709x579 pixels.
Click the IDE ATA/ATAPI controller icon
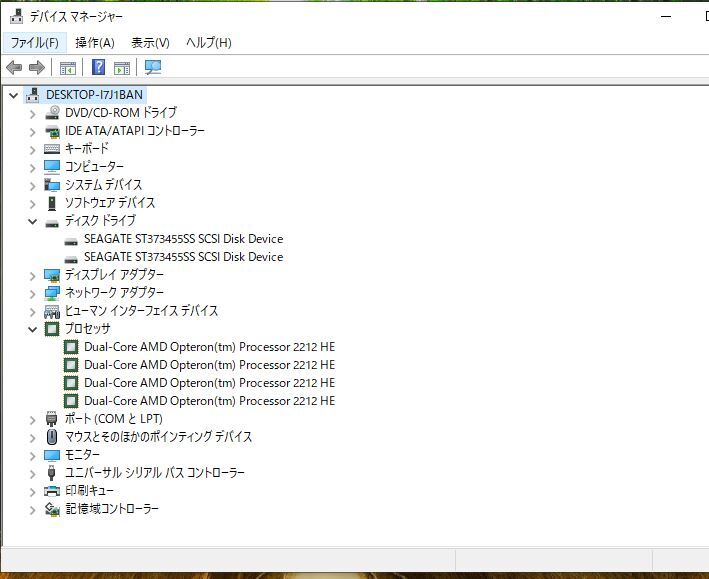pyautogui.click(x=52, y=131)
